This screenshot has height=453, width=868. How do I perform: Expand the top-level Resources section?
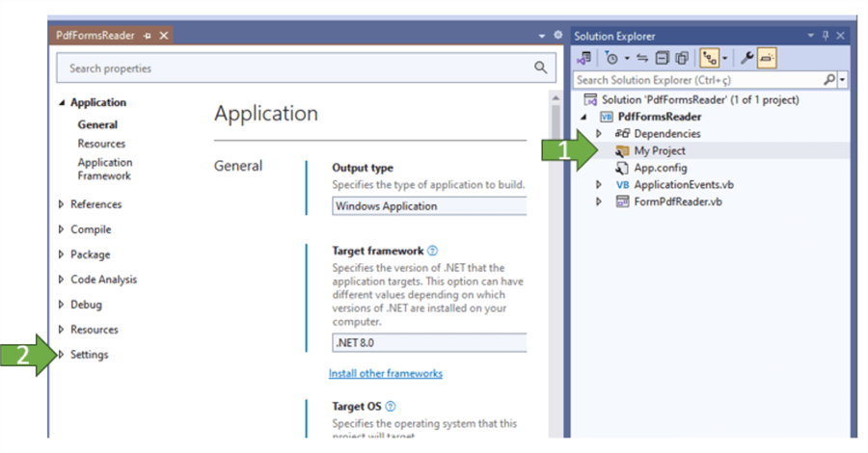(x=61, y=329)
